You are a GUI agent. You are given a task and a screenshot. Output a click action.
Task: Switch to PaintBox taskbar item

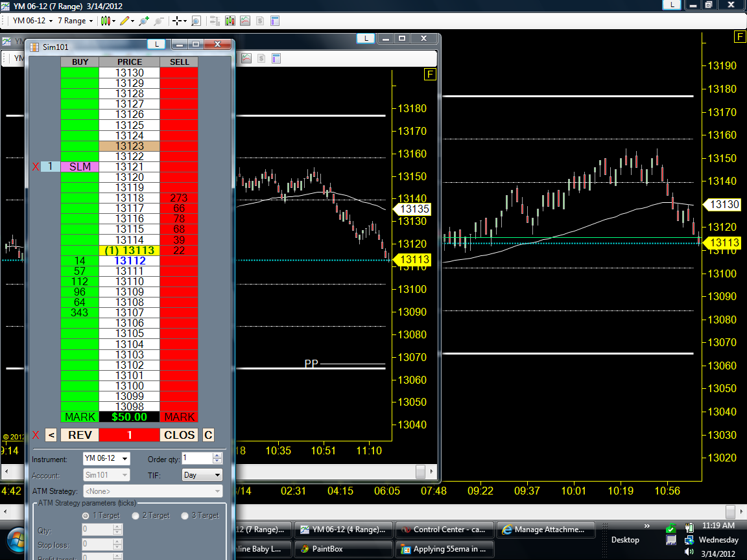click(x=344, y=549)
